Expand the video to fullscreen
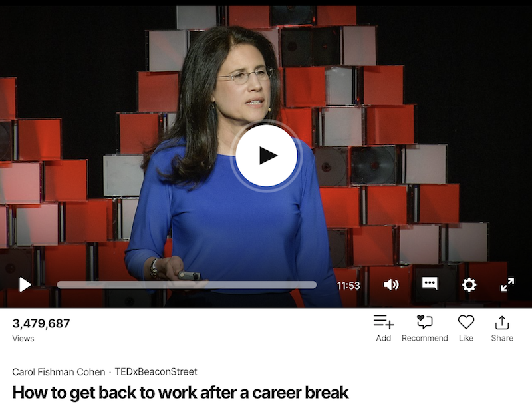Screen dimensions: 532x414 point(507,285)
